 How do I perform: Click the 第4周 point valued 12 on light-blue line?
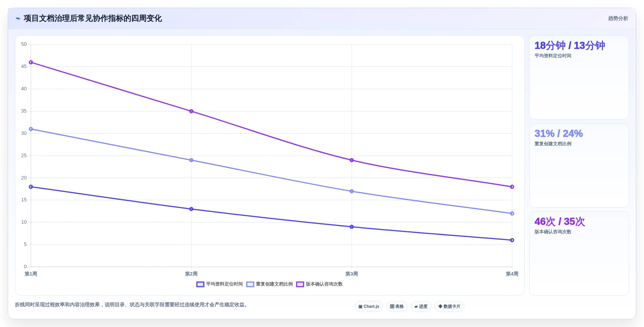pyautogui.click(x=512, y=214)
